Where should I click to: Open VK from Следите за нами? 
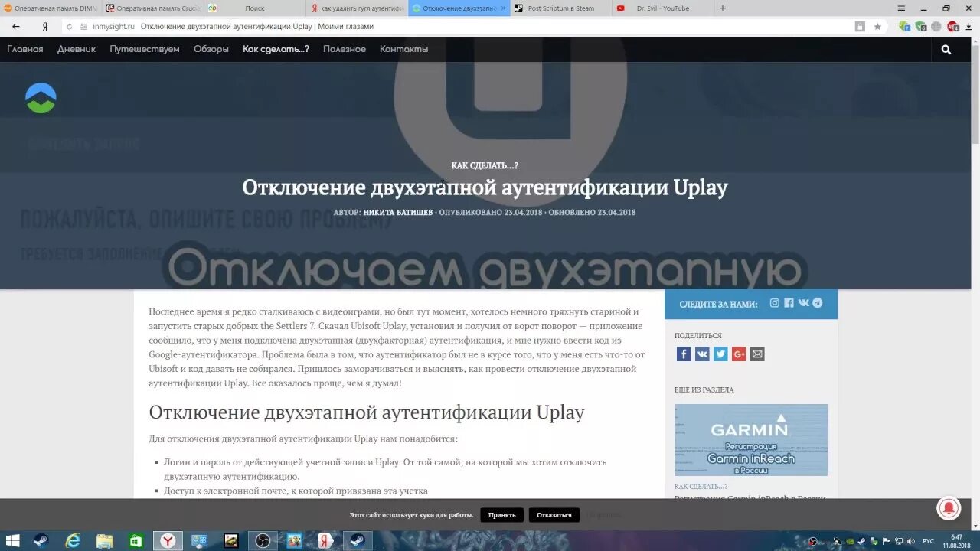pyautogui.click(x=803, y=303)
